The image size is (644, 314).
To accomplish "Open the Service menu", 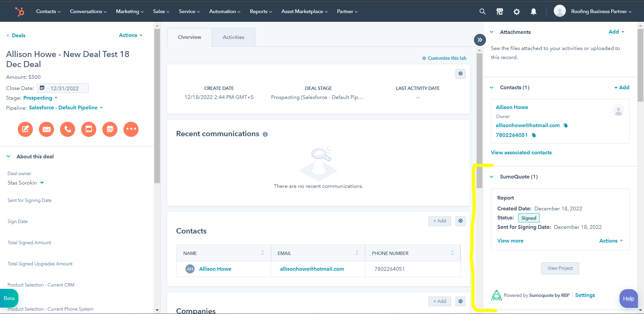I will [x=189, y=11].
